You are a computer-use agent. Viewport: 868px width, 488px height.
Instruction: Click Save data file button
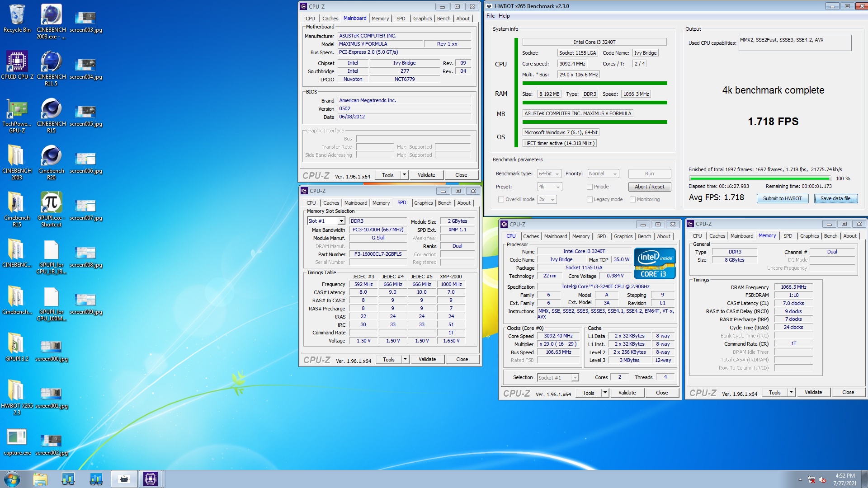tap(835, 198)
